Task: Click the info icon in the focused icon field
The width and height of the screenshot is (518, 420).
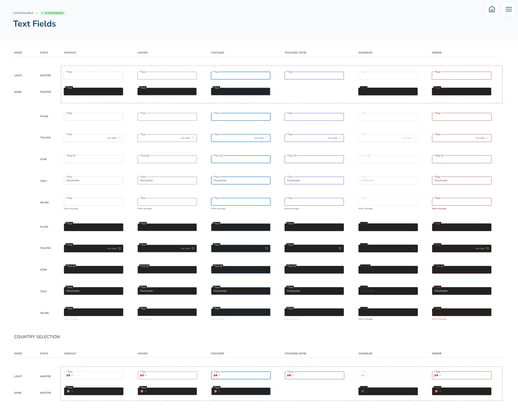Action: tap(221, 156)
